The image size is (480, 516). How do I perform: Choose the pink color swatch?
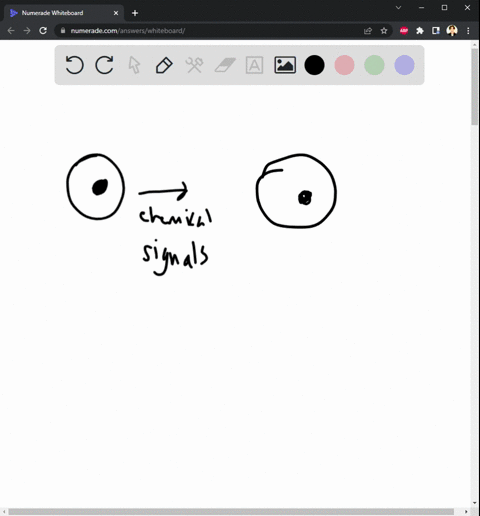pyautogui.click(x=344, y=65)
